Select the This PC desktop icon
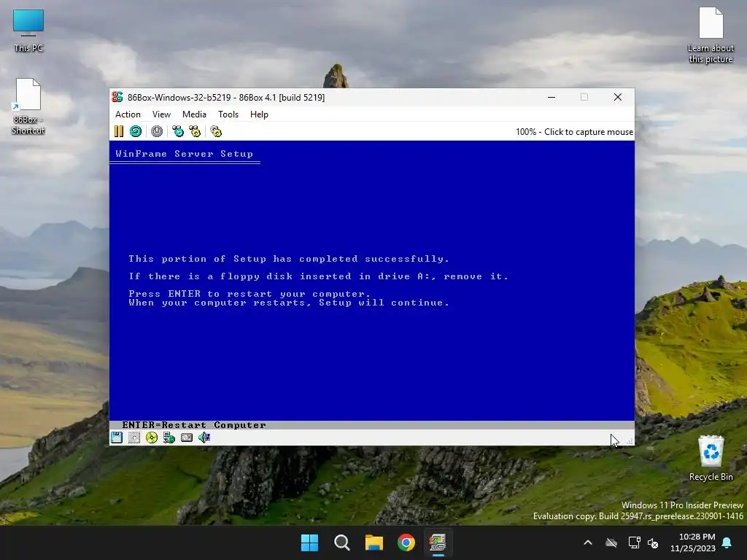Image resolution: width=747 pixels, height=560 pixels. pyautogui.click(x=28, y=31)
